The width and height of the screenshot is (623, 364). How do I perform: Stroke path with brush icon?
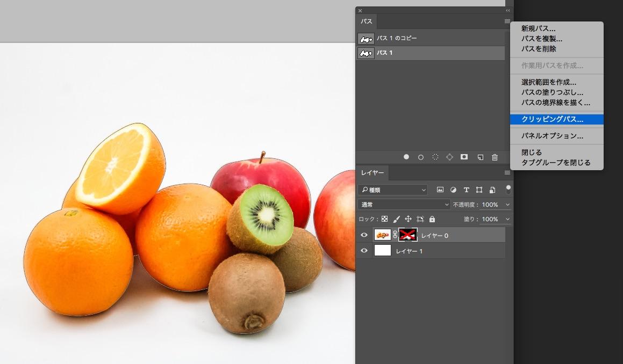(x=421, y=157)
